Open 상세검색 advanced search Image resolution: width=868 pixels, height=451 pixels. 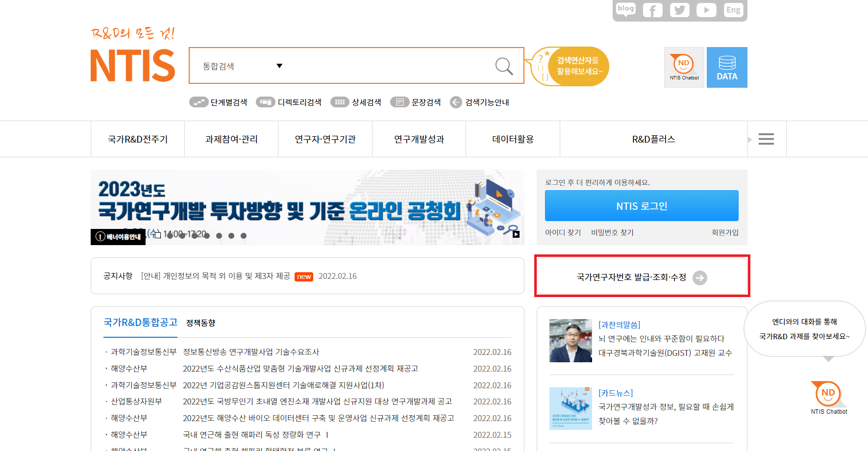click(x=356, y=102)
